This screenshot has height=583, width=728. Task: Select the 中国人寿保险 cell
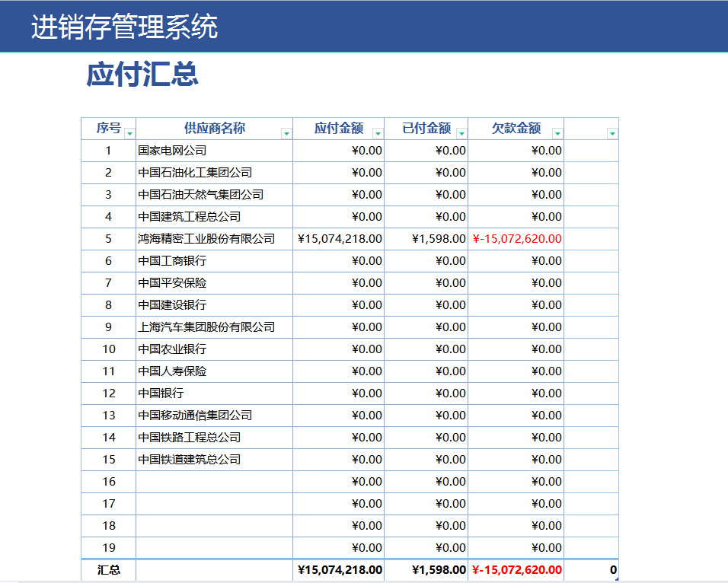point(215,371)
